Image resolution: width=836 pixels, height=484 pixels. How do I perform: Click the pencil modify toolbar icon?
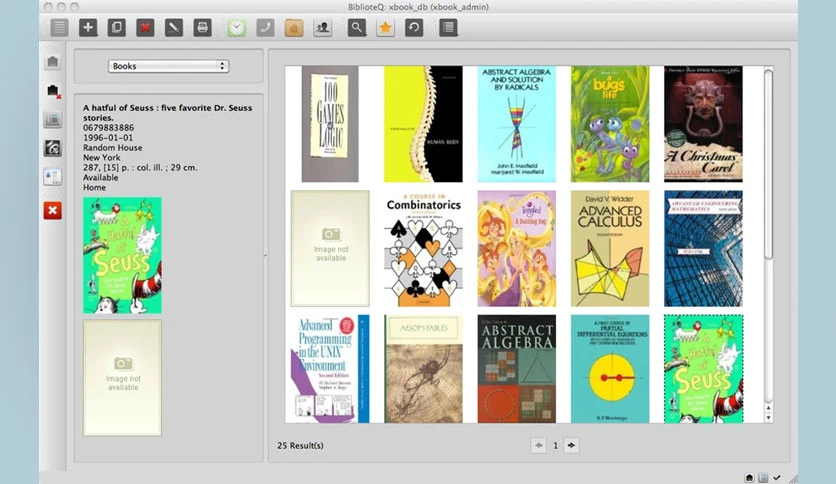[x=173, y=27]
